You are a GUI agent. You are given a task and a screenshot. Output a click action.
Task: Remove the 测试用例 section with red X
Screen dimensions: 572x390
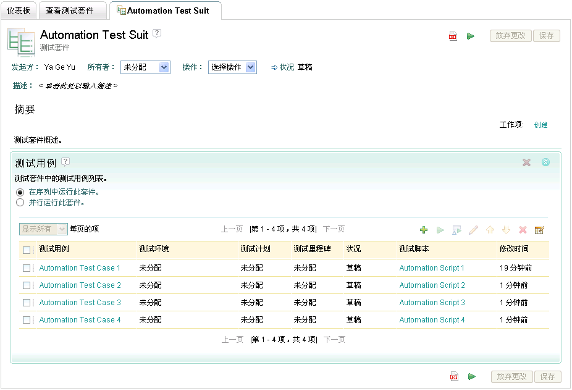click(526, 162)
